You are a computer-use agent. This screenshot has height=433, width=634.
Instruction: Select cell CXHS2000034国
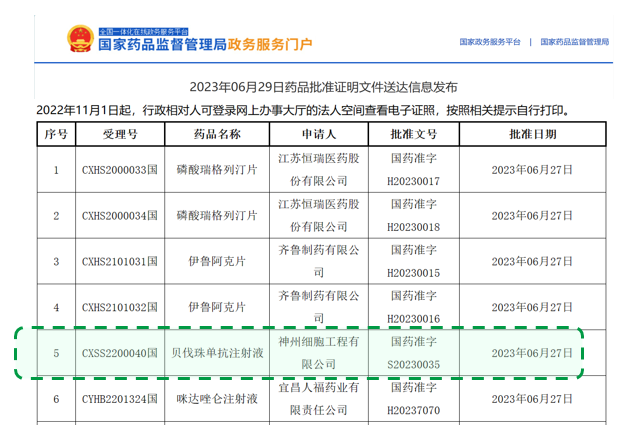click(120, 216)
